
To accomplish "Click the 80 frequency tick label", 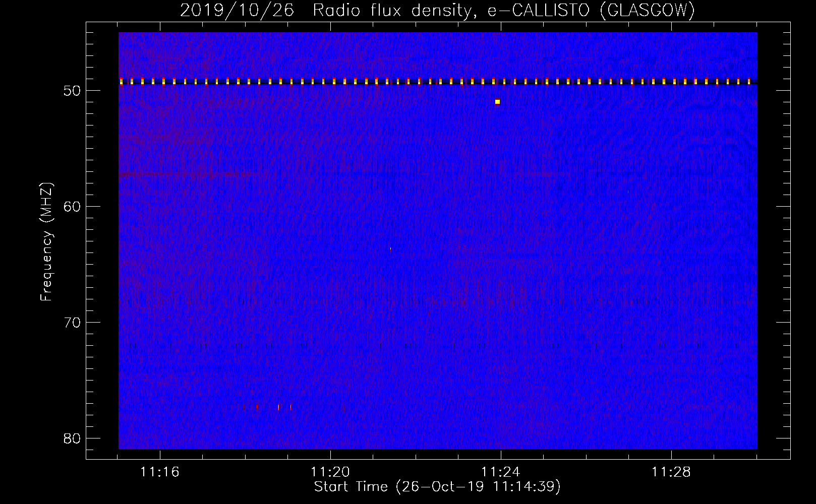I will point(72,438).
